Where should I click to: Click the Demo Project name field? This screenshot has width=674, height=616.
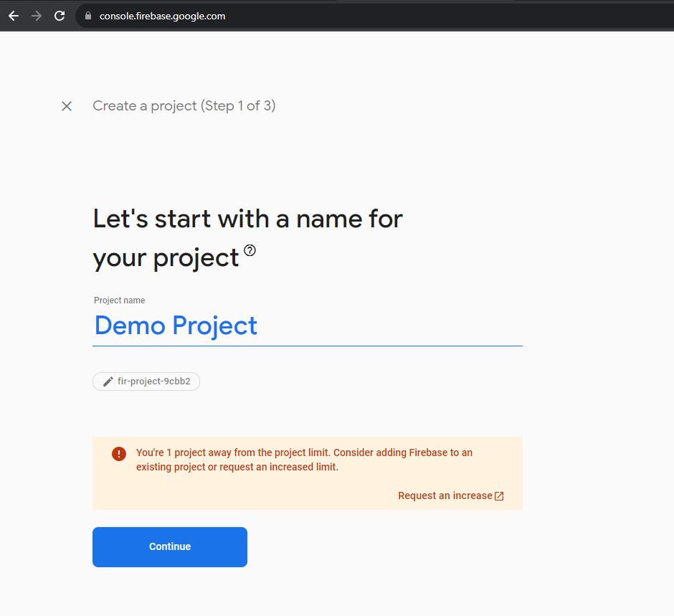(307, 326)
